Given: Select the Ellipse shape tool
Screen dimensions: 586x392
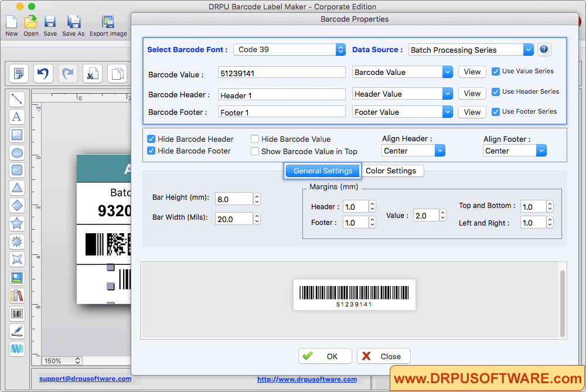Looking at the screenshot, I should pyautogui.click(x=17, y=152).
